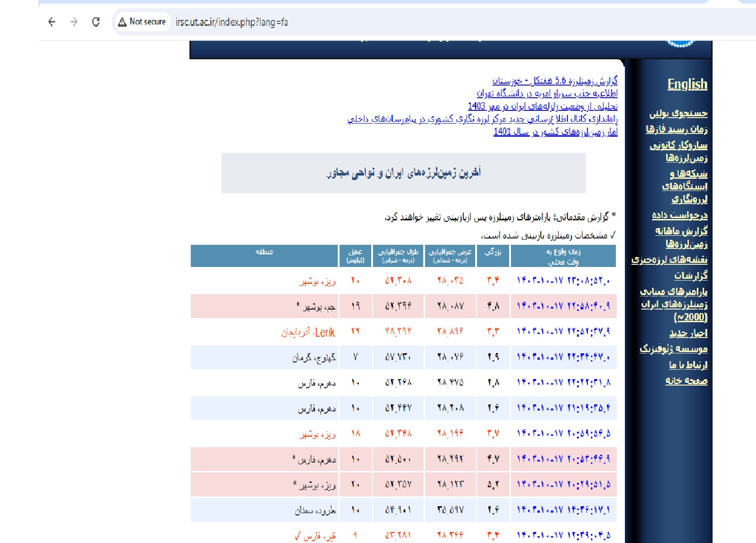Click longitude value ۵۴.۹۰۱
The image size is (756, 543).
coord(398,510)
